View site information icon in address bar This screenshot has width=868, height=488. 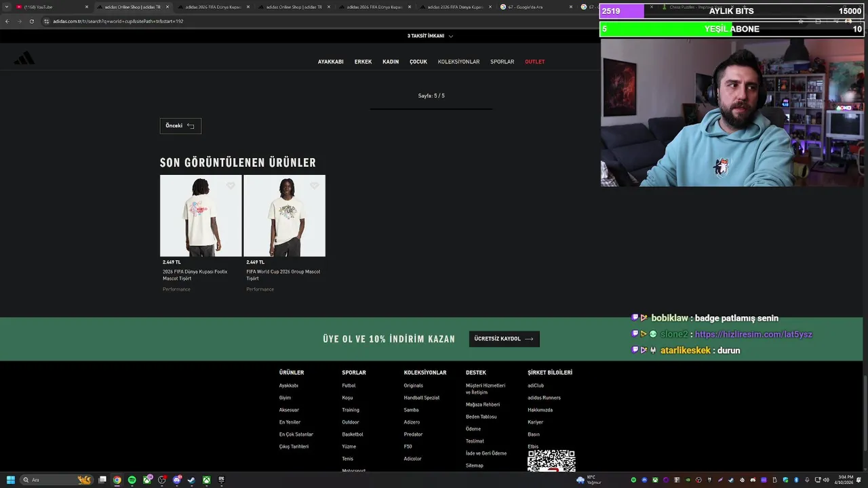pos(47,21)
